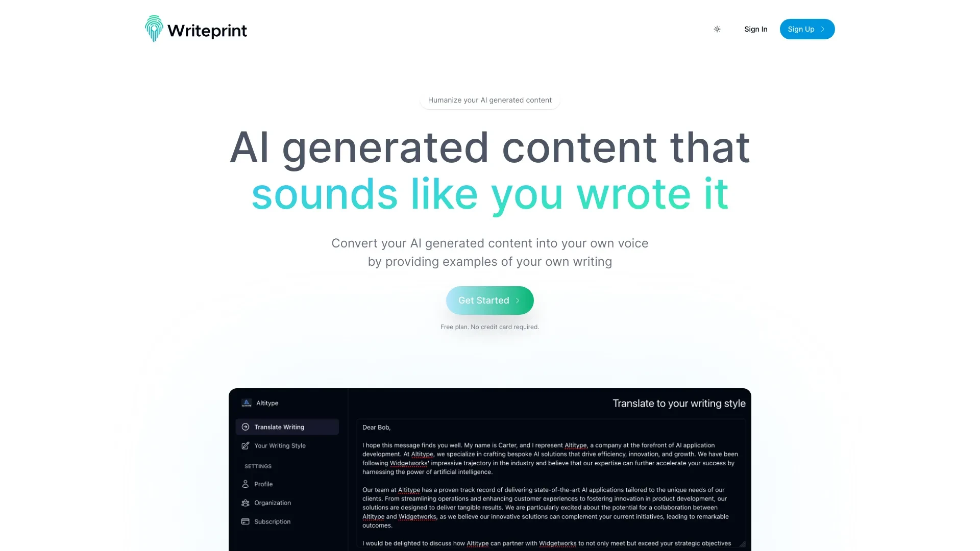Click the Organization settings icon
Viewport: 980px width, 551px height.
click(x=247, y=502)
